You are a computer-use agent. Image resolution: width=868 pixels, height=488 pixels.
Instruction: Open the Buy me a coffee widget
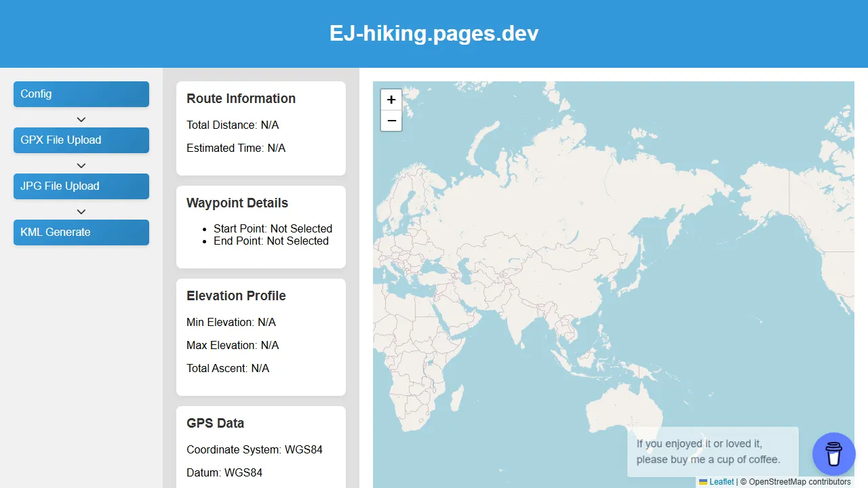[x=833, y=453]
